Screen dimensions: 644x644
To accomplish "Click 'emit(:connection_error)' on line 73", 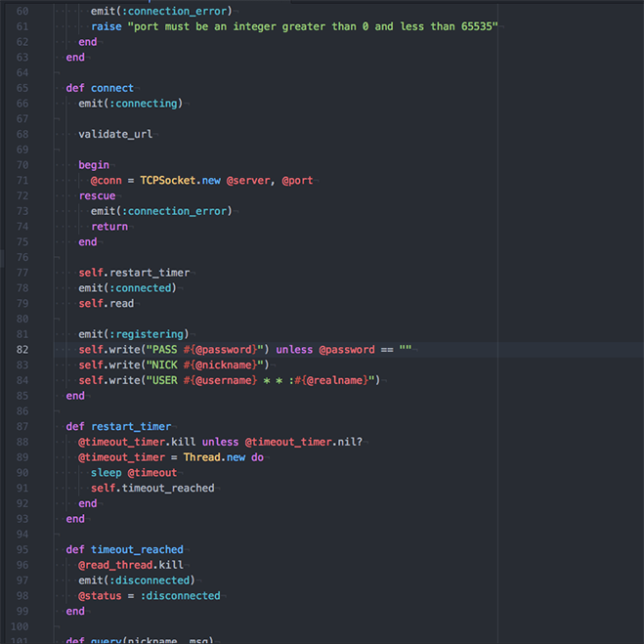I will point(161,211).
